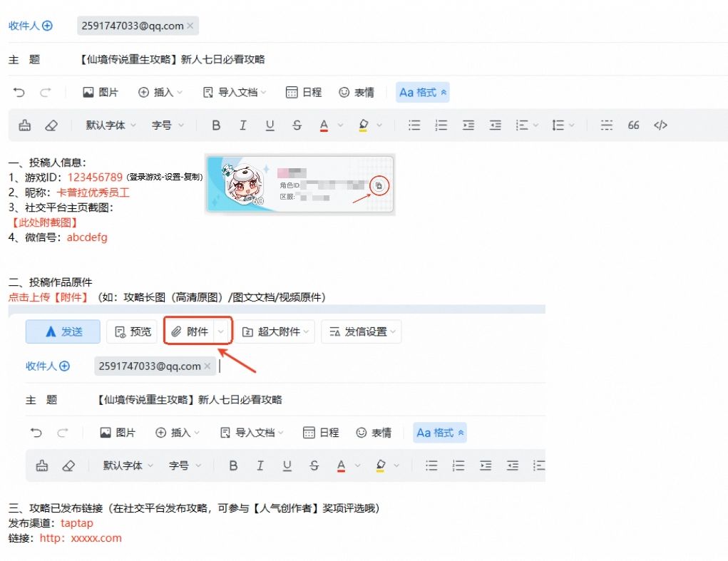Click red 点击上传【附件】 text
728x561 pixels.
tap(48, 297)
